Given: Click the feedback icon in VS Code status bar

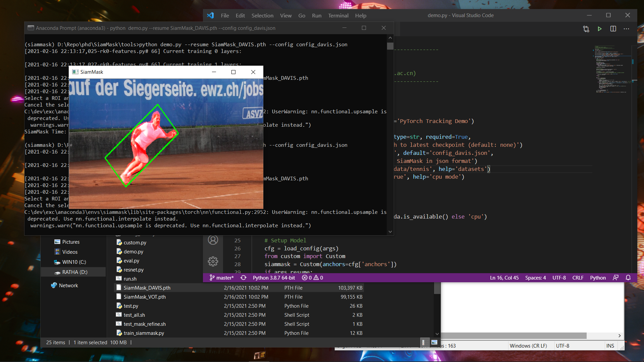Looking at the screenshot, I should 615,278.
